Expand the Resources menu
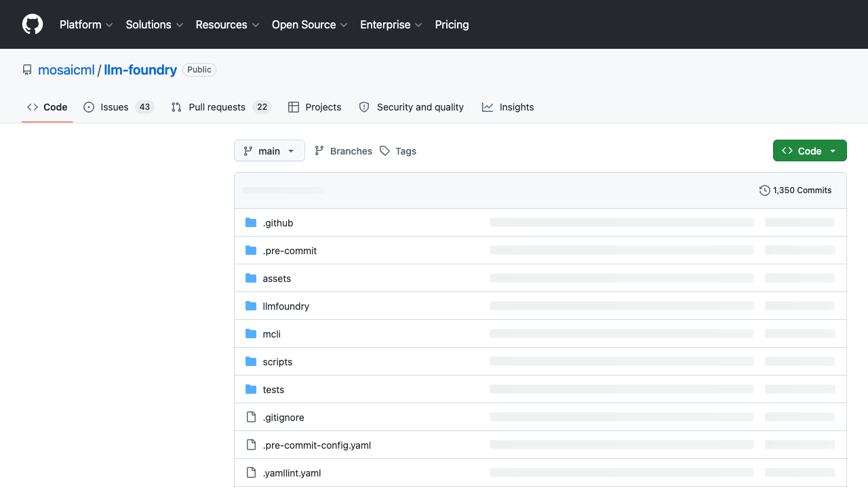 pyautogui.click(x=228, y=24)
